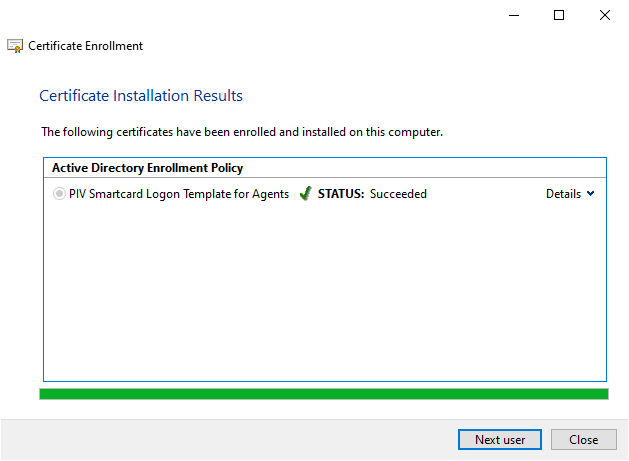The width and height of the screenshot is (629, 461).
Task: Click the Next user button
Action: tap(500, 439)
